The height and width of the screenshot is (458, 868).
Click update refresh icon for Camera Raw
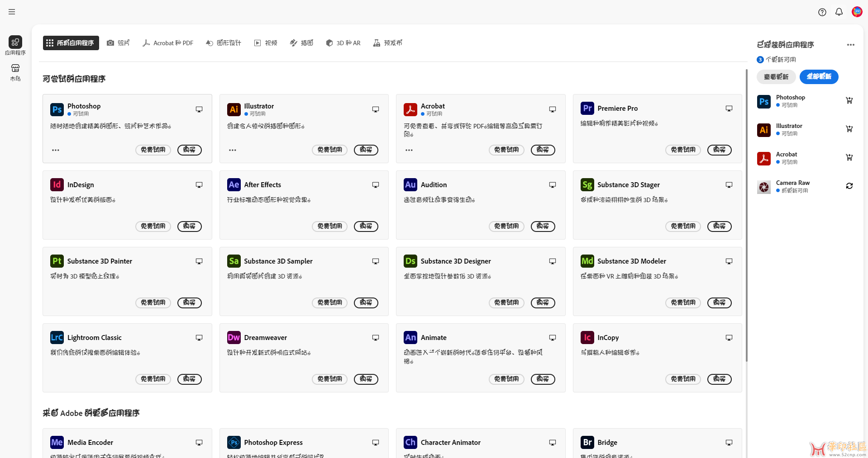pyautogui.click(x=849, y=186)
